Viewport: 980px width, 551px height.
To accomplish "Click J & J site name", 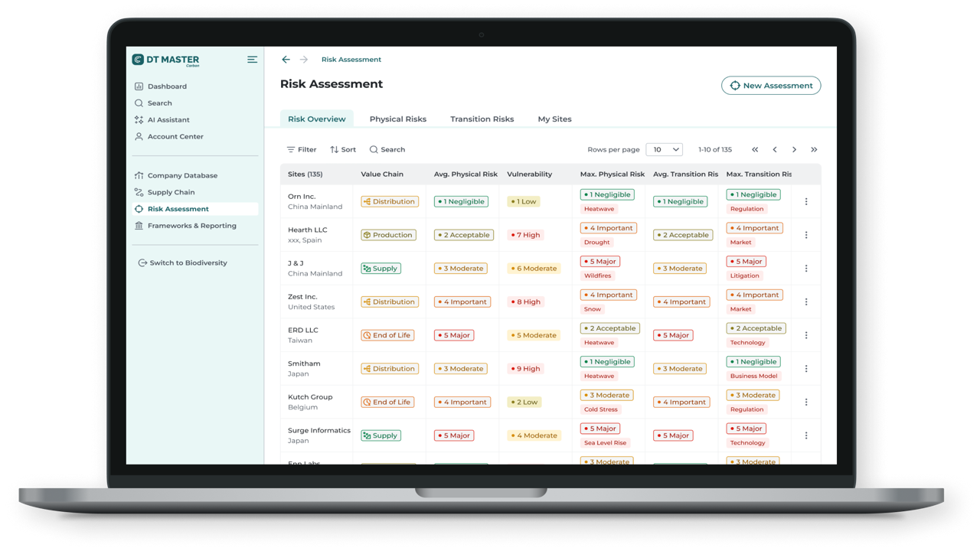I will [296, 263].
